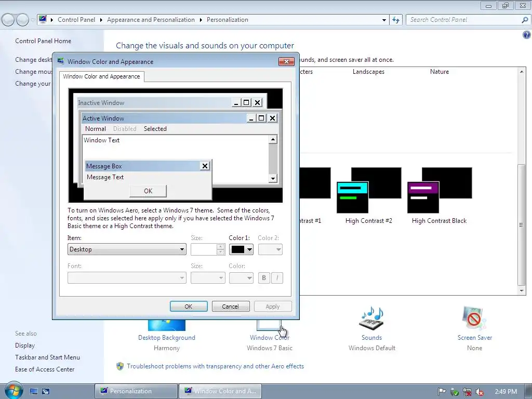Select the High Contrast Black theme
532x399 pixels.
[x=440, y=195]
